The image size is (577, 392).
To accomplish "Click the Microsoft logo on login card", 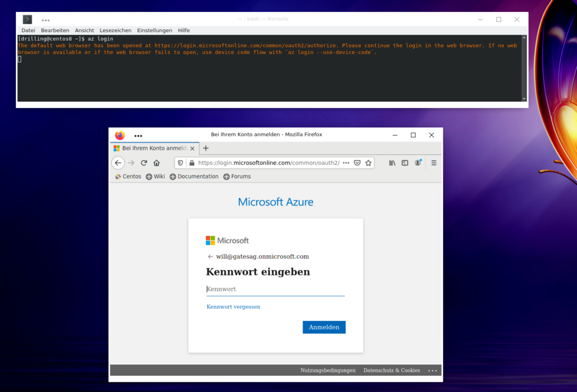I will click(227, 240).
